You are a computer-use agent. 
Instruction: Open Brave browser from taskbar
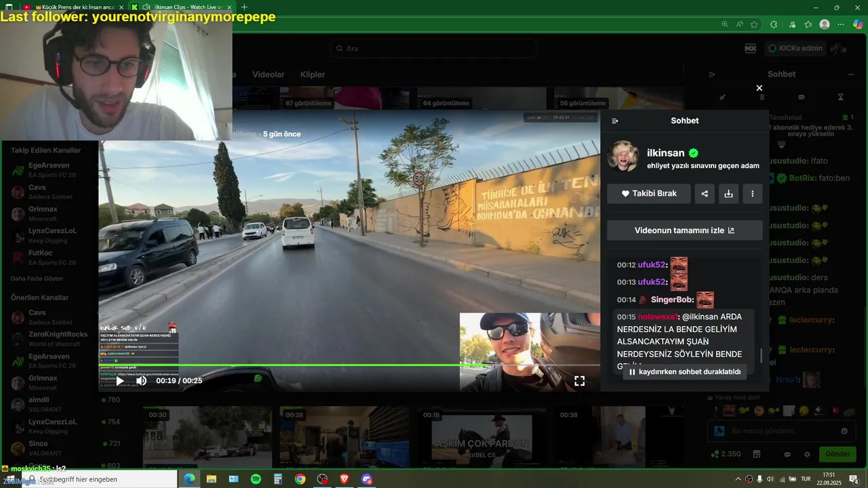344,479
